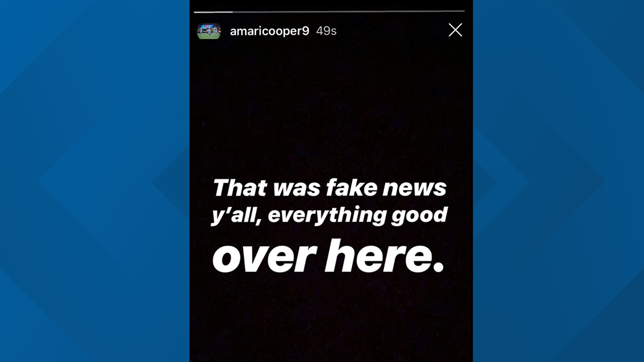Click the large "over here." text
The width and height of the screenshot is (644, 362).
click(328, 256)
